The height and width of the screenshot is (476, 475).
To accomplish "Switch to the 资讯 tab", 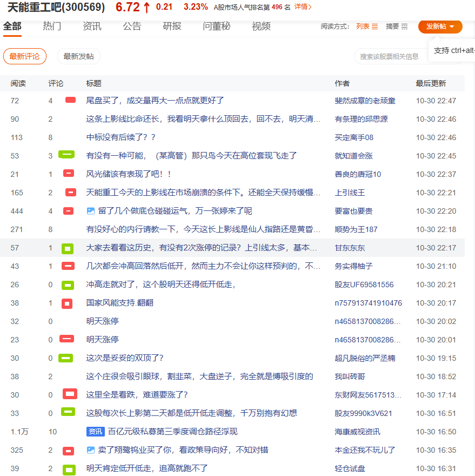I will click(x=92, y=27).
